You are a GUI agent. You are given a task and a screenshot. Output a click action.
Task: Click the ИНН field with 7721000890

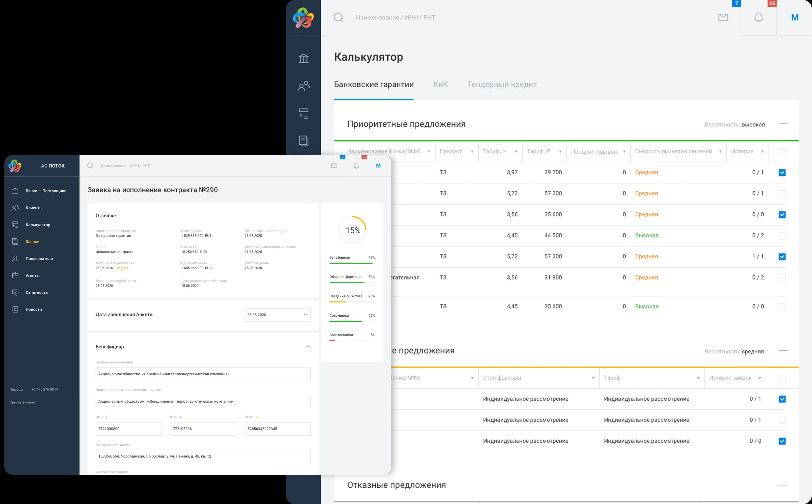point(129,429)
